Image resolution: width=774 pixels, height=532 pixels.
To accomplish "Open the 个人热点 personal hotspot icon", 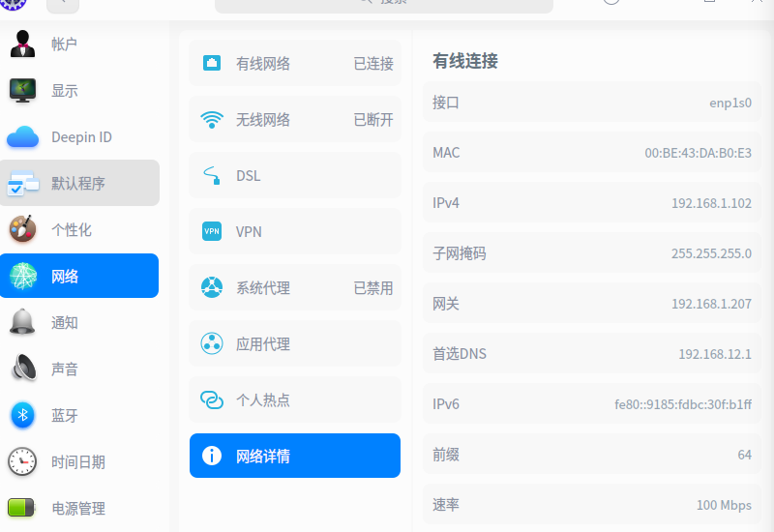I will 212,399.
